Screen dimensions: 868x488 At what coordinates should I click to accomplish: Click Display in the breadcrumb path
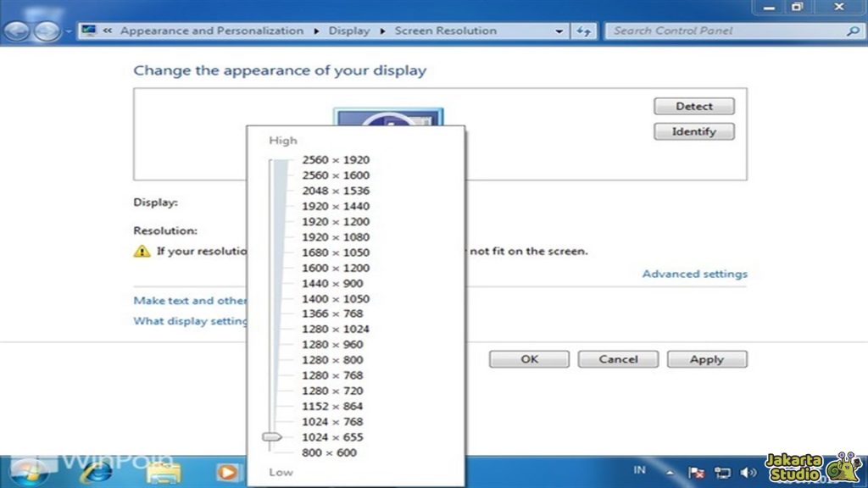[349, 30]
